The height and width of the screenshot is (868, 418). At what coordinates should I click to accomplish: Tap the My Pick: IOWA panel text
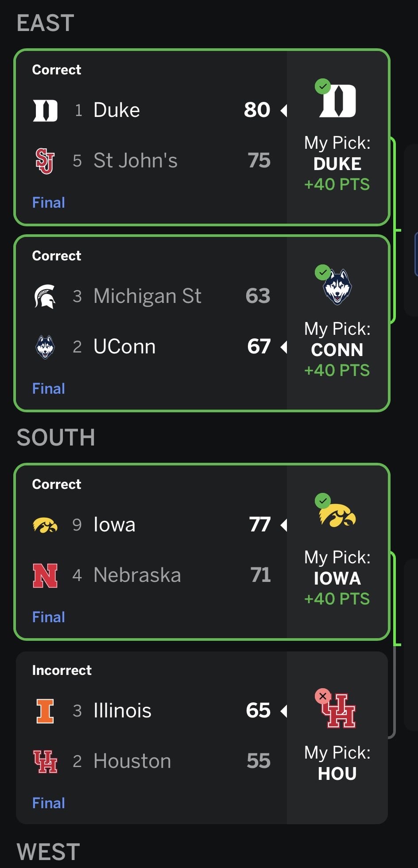coord(337,568)
